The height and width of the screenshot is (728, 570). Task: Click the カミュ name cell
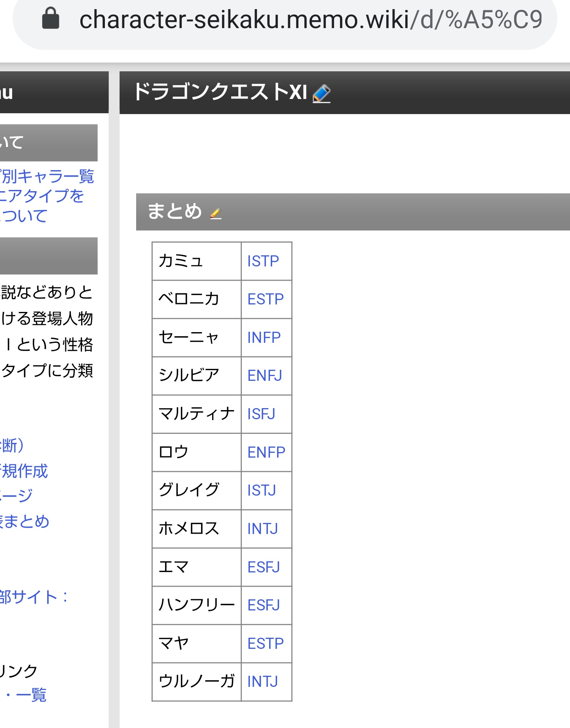tap(197, 261)
